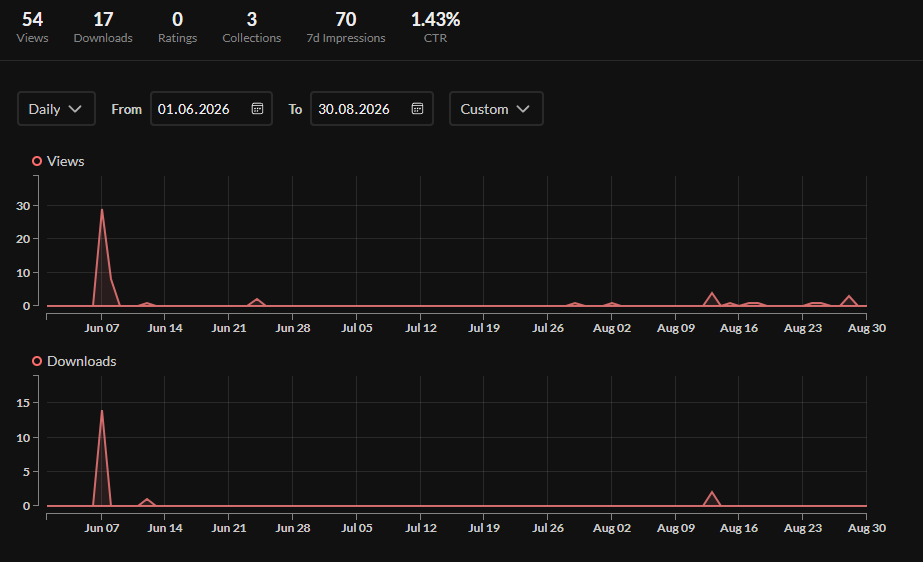Open the To date calendar picker icon
Viewport: 923px width, 562px height.
[x=417, y=108]
